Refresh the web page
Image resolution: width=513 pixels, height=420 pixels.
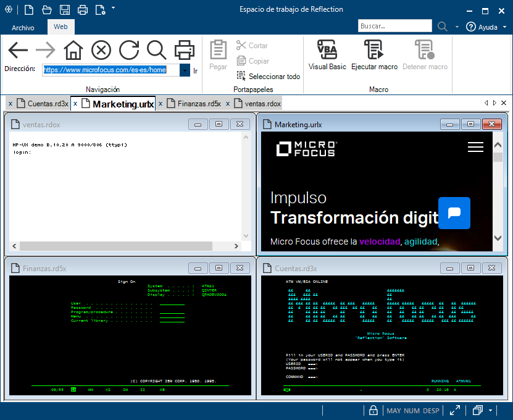click(128, 50)
